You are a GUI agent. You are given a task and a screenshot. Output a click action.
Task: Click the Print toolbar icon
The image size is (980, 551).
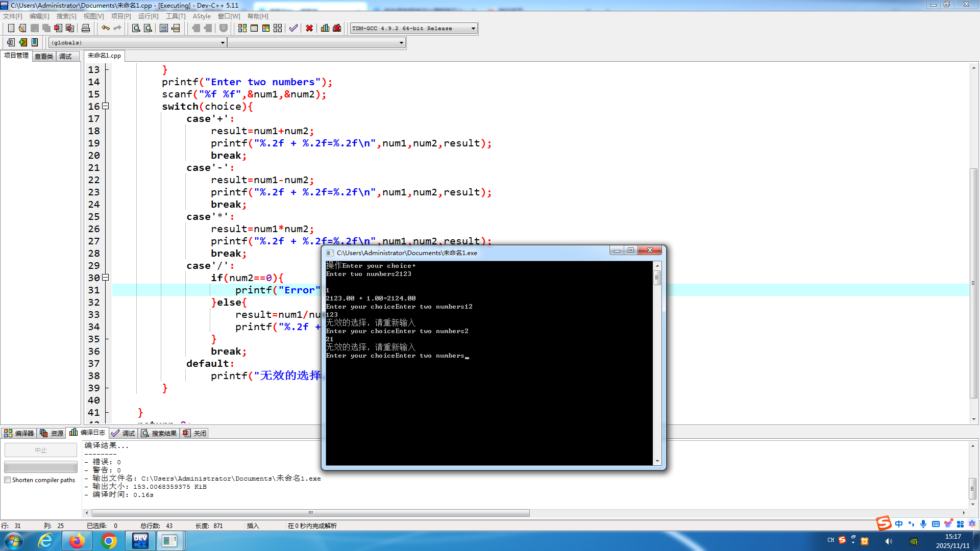[x=86, y=28]
